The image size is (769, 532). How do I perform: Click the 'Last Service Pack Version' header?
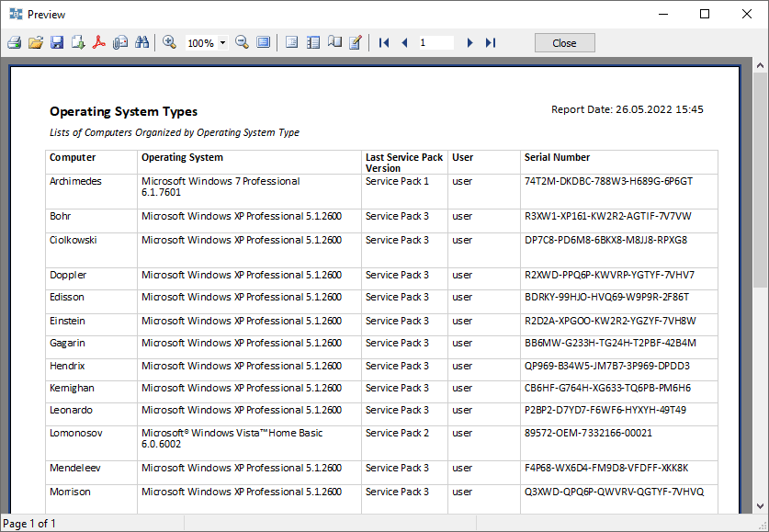[404, 163]
